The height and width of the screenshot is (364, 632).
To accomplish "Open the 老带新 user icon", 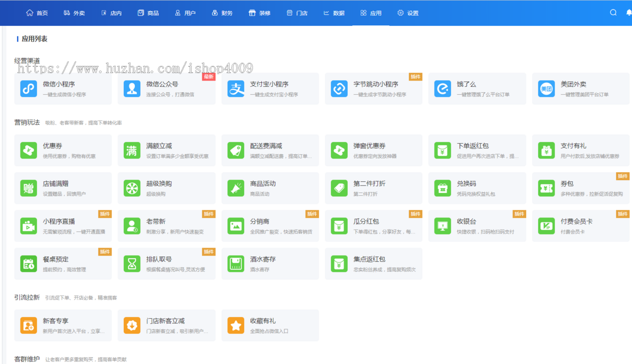I will tap(132, 227).
